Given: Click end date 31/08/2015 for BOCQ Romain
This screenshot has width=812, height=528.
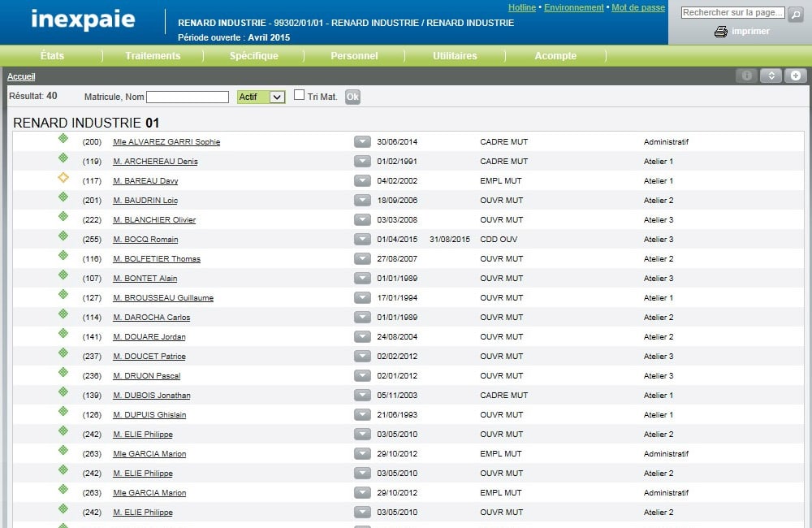Looking at the screenshot, I should 450,240.
